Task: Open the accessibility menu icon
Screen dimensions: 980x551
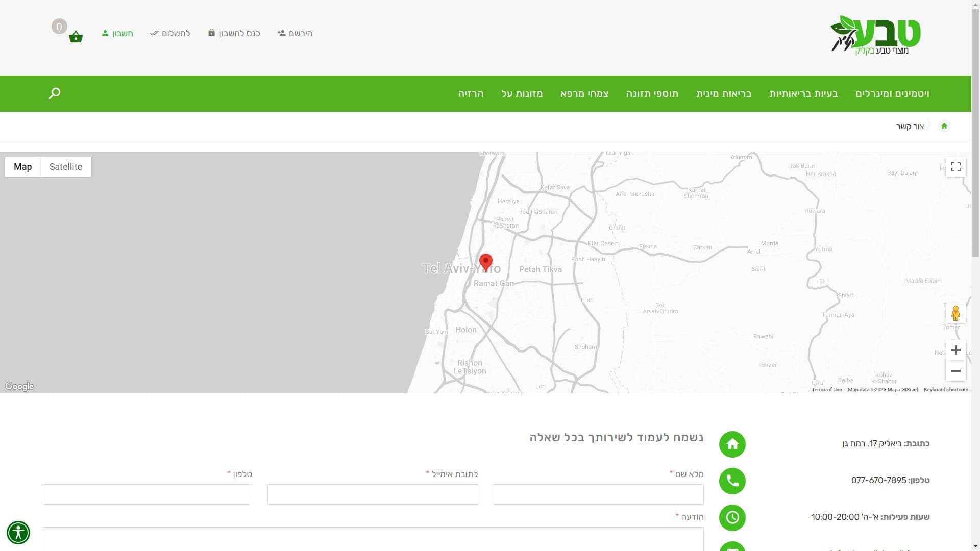Action: click(x=18, y=533)
